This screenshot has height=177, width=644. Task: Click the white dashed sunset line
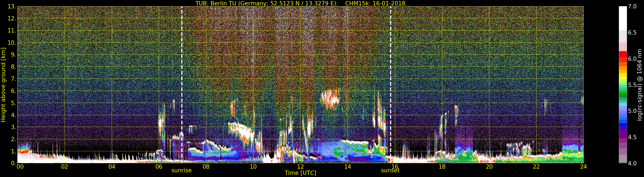(x=391, y=85)
